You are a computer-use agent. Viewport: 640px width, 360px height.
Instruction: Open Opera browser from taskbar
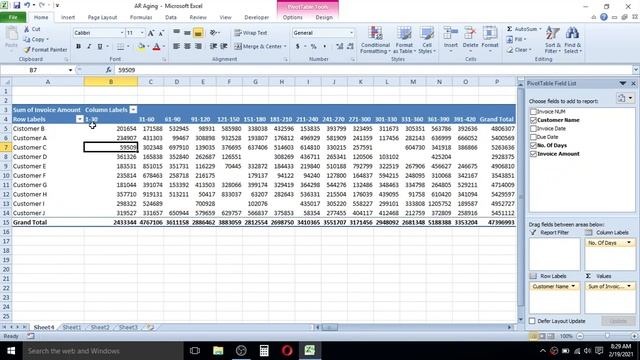[287, 350]
